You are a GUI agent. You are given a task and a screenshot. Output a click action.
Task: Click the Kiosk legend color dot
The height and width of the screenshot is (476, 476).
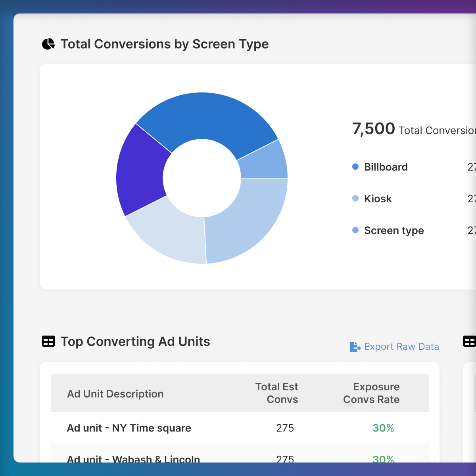click(x=355, y=199)
